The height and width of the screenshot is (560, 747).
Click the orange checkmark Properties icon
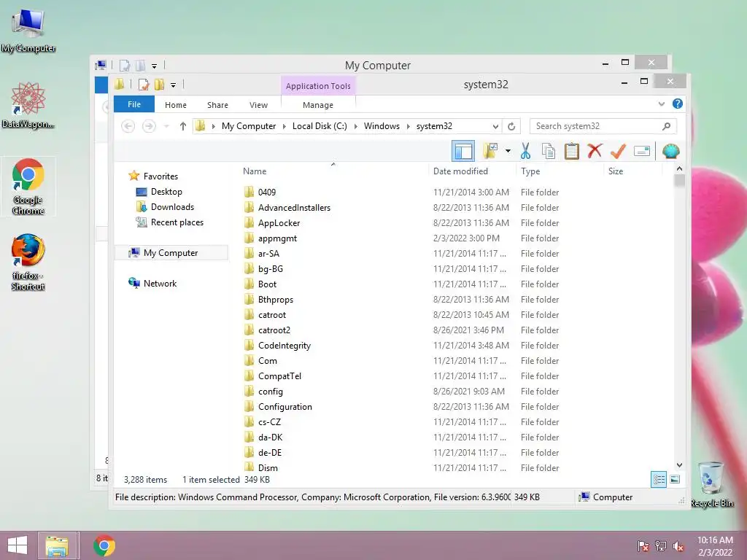click(x=618, y=152)
